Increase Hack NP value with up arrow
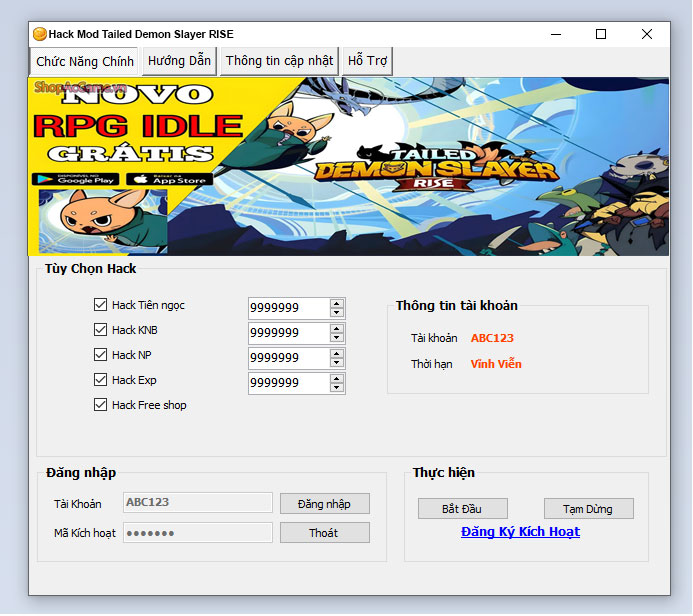 point(337,354)
